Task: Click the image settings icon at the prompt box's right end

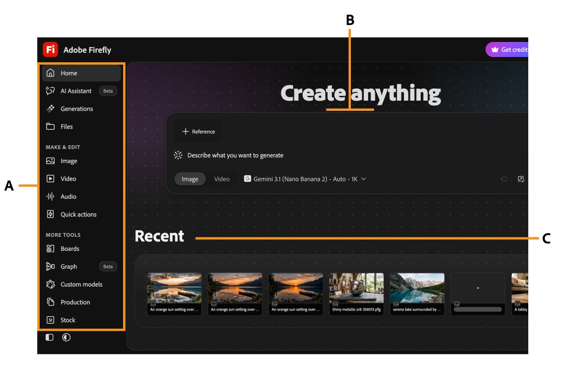Action: 521,179
